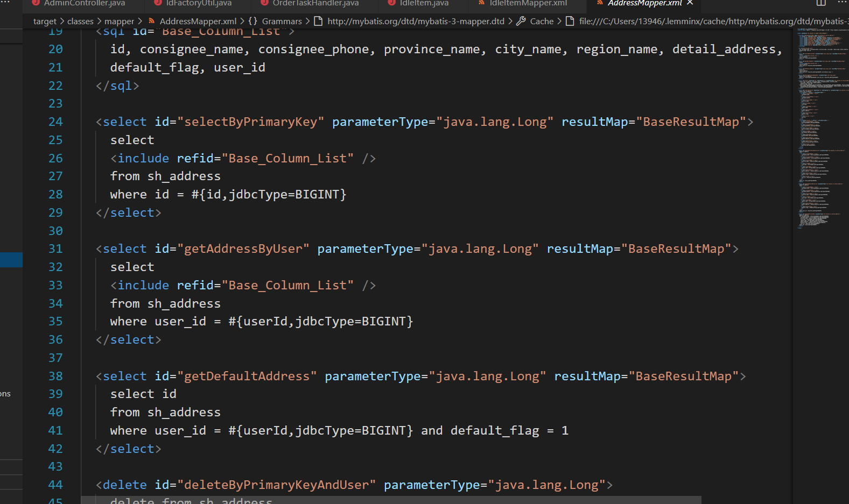Click resultMap "BaseResultMap" on line 24

(654, 122)
